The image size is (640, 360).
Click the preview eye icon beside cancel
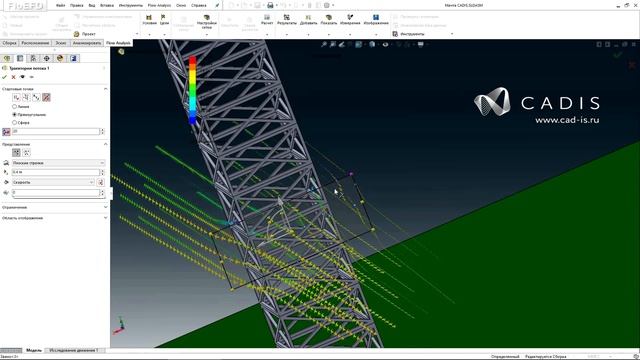22,77
